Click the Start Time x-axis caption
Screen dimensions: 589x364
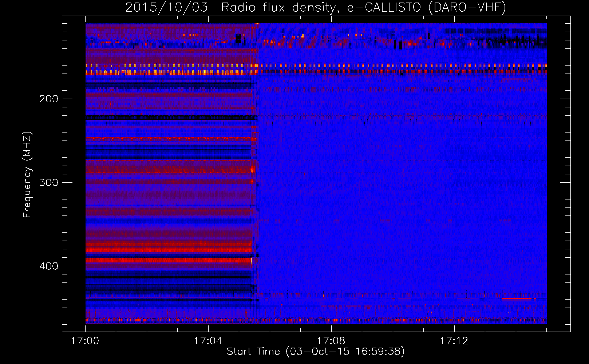[x=315, y=352]
